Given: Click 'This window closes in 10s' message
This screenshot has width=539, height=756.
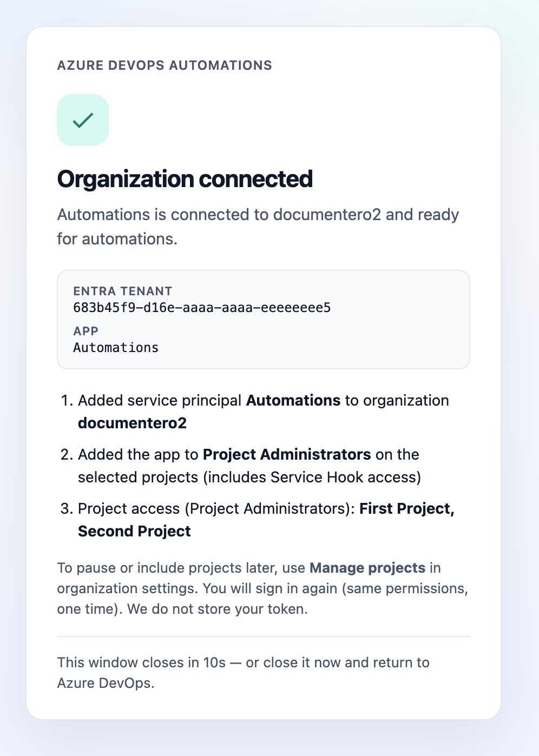Looking at the screenshot, I should [x=244, y=673].
